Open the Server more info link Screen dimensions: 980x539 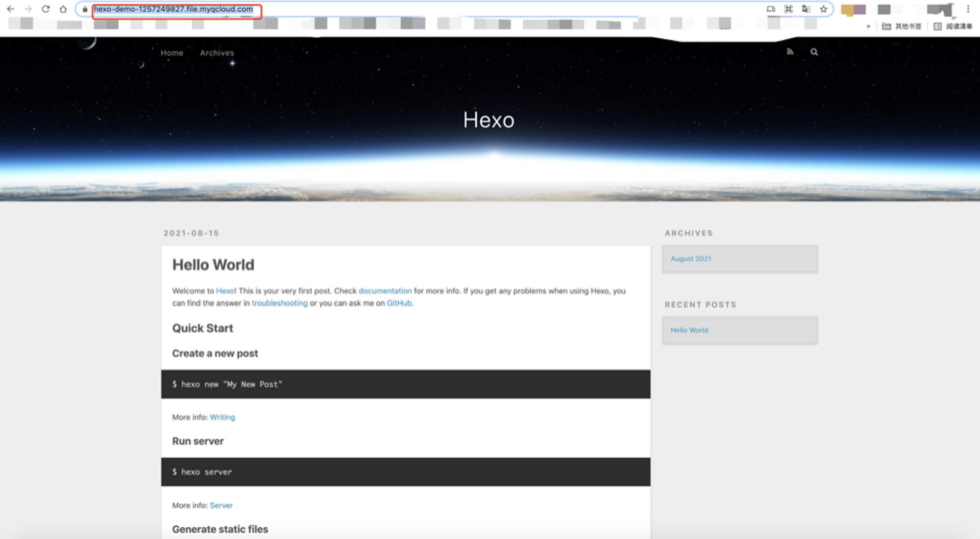pos(221,506)
